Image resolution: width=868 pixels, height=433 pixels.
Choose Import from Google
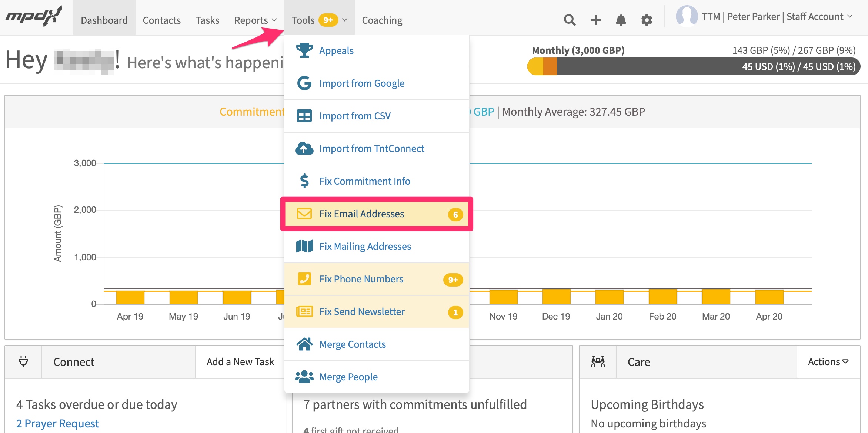click(377, 83)
